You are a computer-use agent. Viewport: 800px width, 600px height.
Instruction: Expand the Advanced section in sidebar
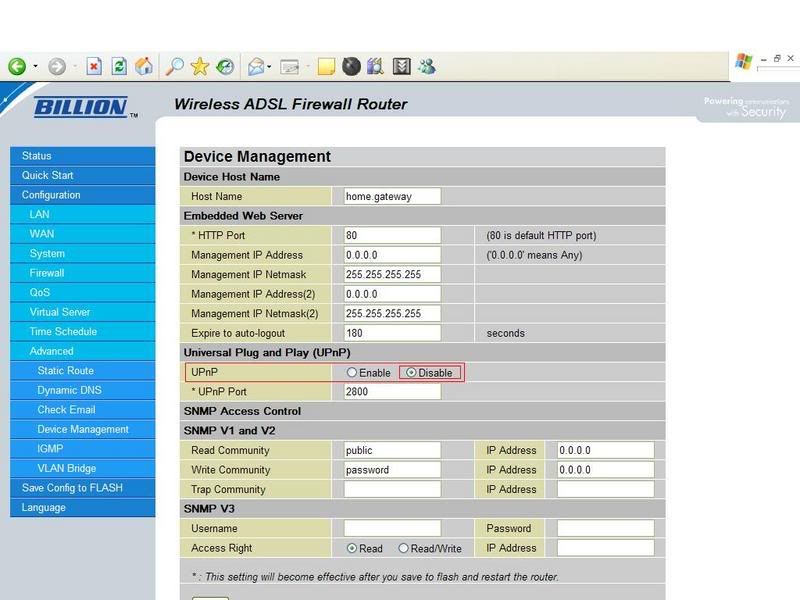pos(51,351)
